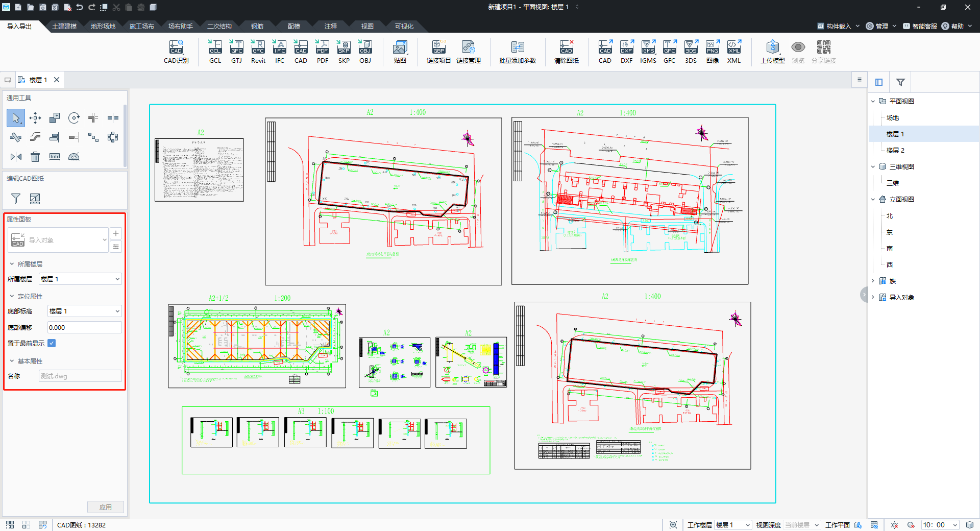Open CAD识别 in the ribbon

(176, 52)
